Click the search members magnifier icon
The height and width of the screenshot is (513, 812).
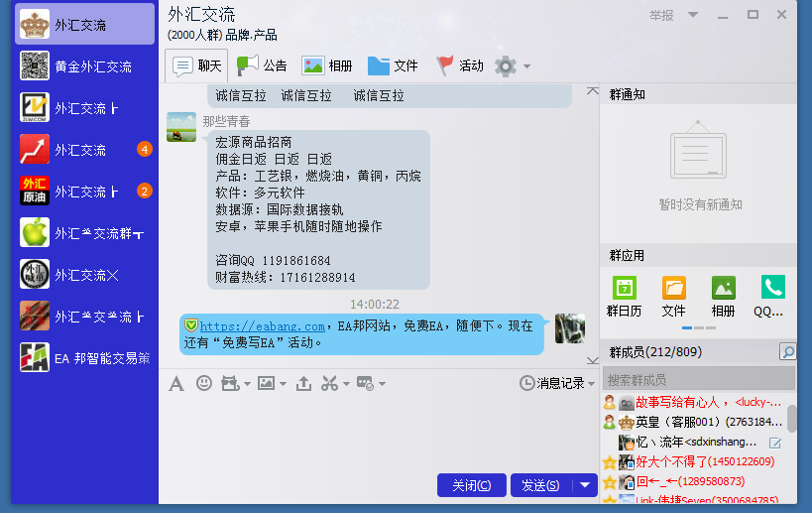pyautogui.click(x=787, y=352)
